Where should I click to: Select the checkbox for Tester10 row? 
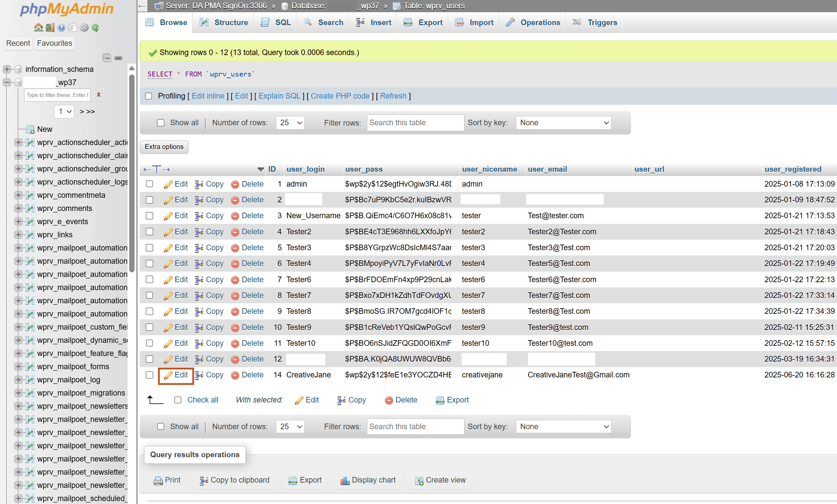[x=149, y=343]
